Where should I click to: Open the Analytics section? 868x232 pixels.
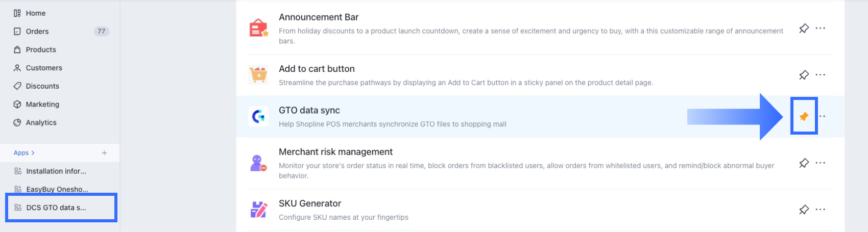[x=41, y=123]
